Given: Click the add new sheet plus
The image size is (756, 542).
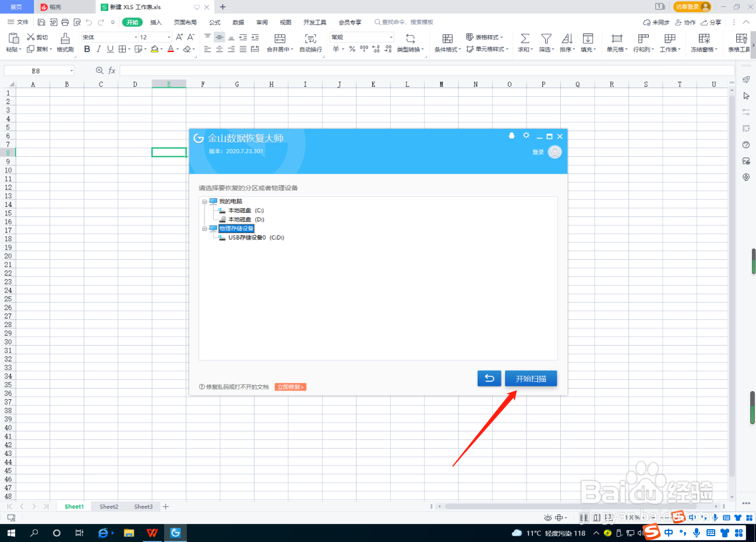Looking at the screenshot, I should tap(166, 506).
